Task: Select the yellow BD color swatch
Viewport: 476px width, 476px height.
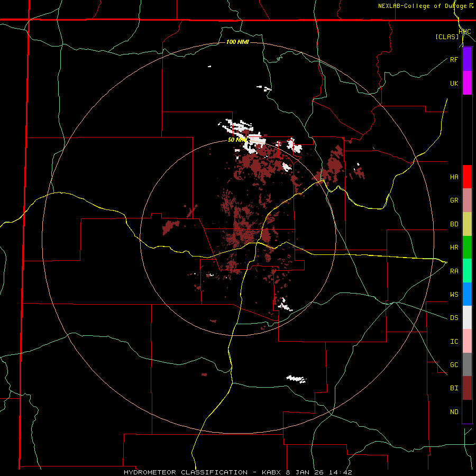Action: (467, 224)
